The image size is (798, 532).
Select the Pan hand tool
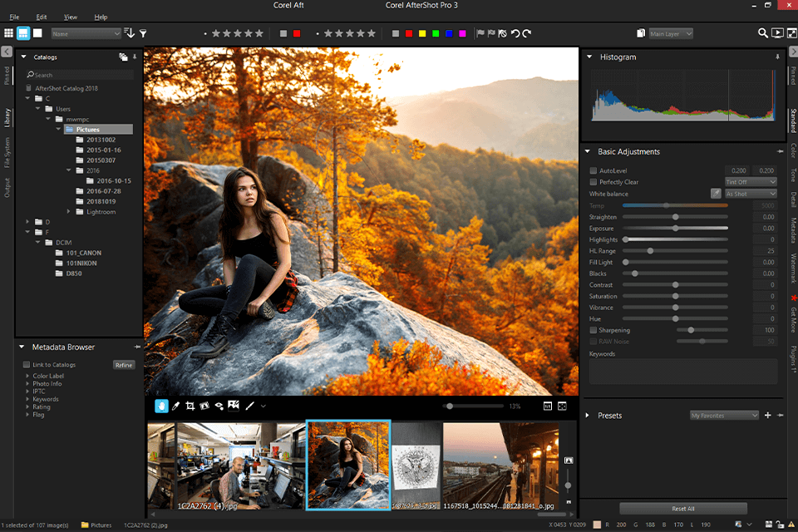[161, 406]
